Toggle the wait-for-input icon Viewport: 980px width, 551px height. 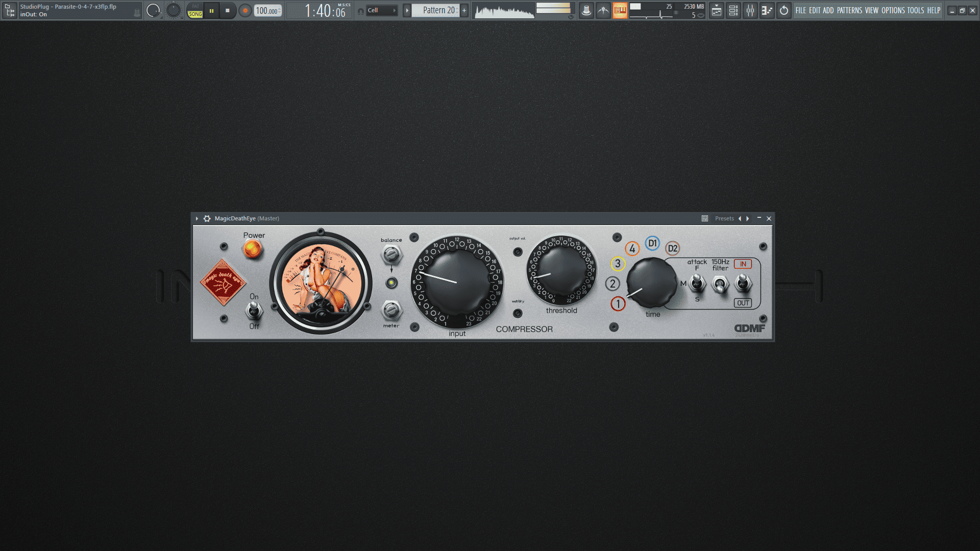(x=603, y=10)
